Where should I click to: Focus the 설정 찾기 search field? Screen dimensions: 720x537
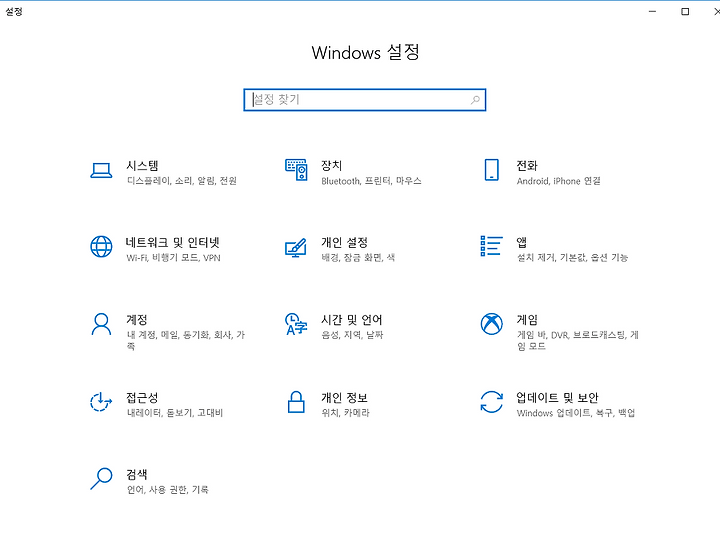(365, 100)
